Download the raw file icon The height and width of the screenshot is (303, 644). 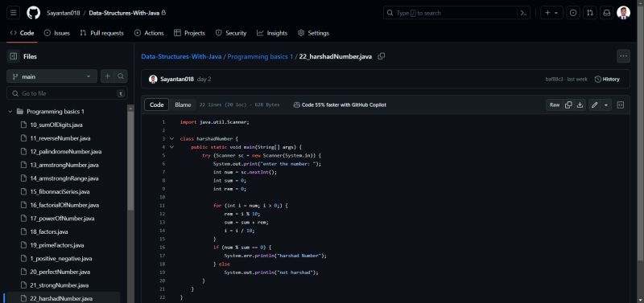click(580, 105)
